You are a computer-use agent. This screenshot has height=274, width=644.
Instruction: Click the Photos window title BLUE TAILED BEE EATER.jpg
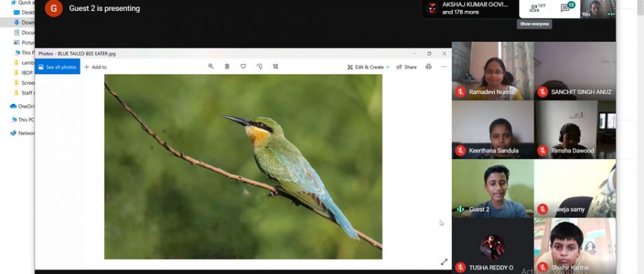pos(77,53)
